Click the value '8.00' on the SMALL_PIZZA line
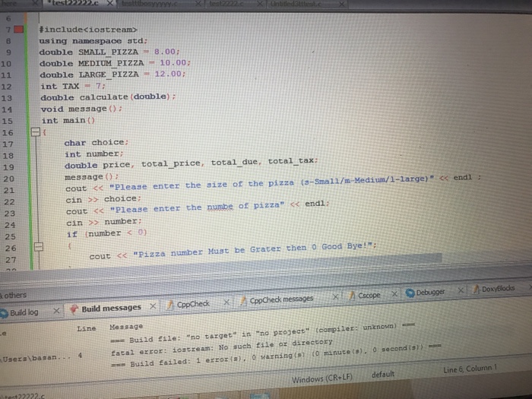 (x=165, y=51)
